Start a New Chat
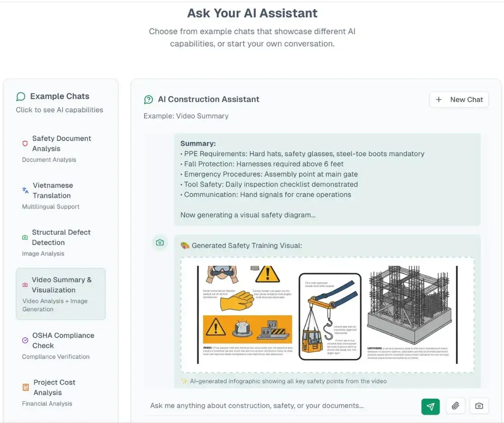Viewport: 504px width, 423px height. click(459, 99)
